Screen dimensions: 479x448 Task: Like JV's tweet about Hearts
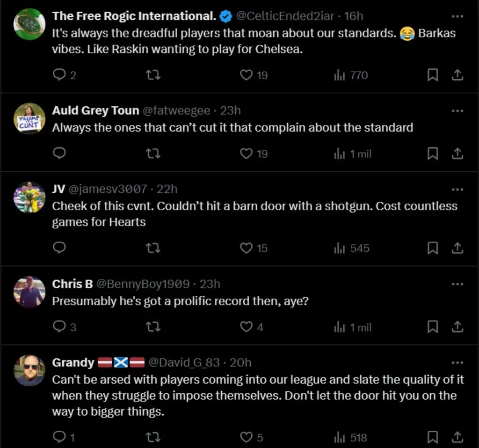[246, 248]
